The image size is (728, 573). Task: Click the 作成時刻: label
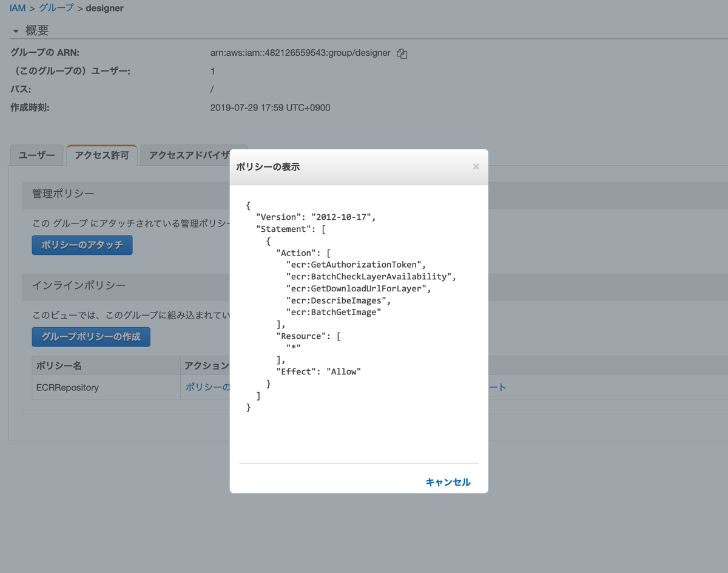point(30,107)
